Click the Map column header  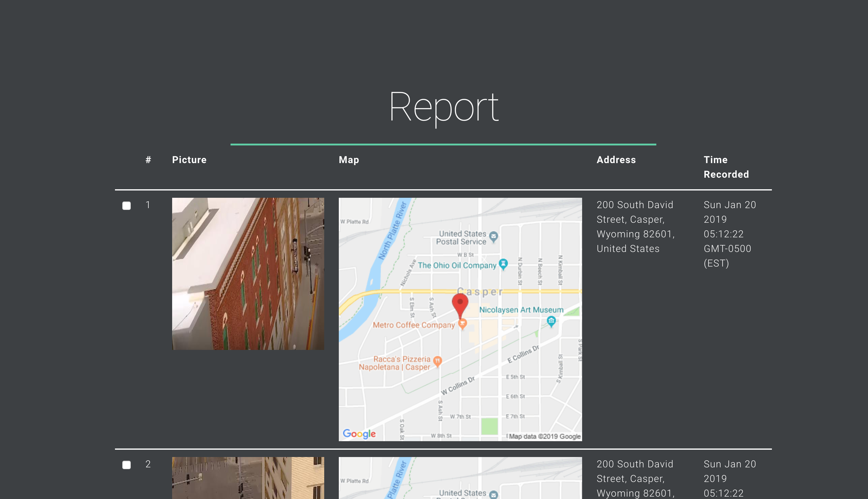coord(349,160)
